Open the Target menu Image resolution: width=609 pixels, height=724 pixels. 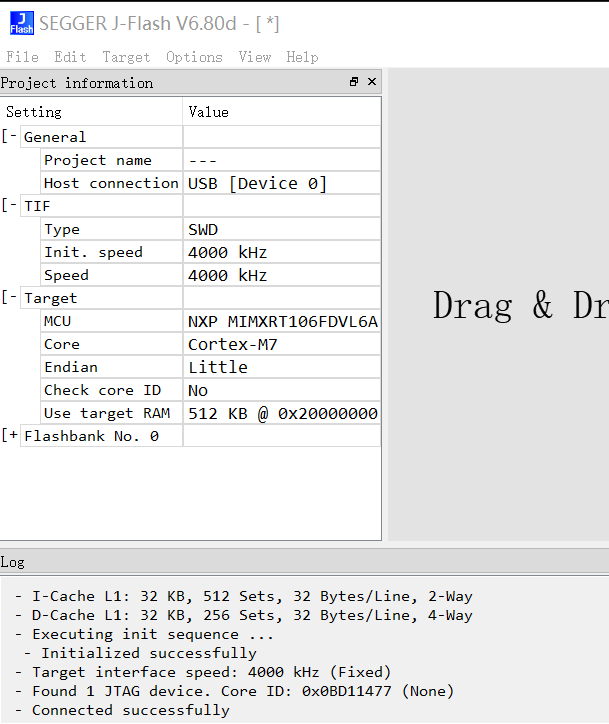tap(126, 57)
